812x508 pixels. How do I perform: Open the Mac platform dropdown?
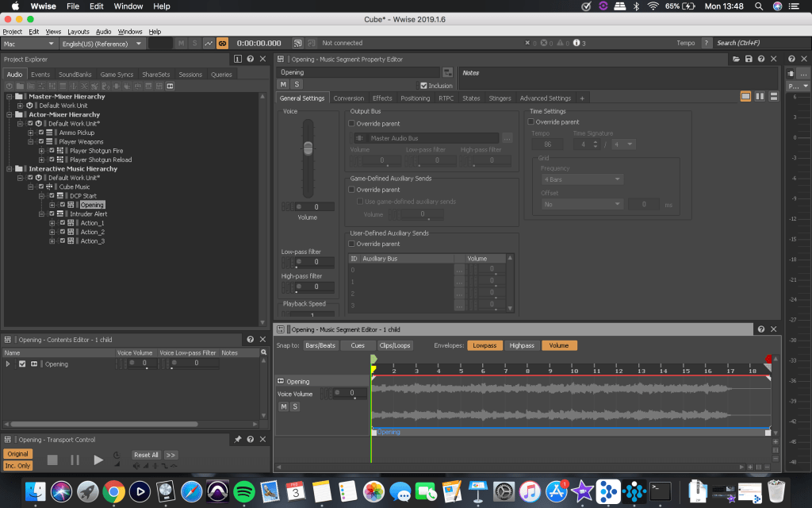29,43
